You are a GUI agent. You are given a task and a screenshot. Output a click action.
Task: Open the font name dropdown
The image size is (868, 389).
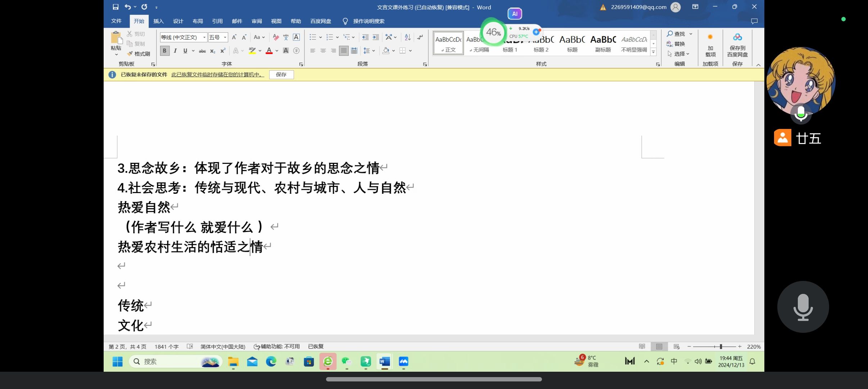(x=204, y=37)
